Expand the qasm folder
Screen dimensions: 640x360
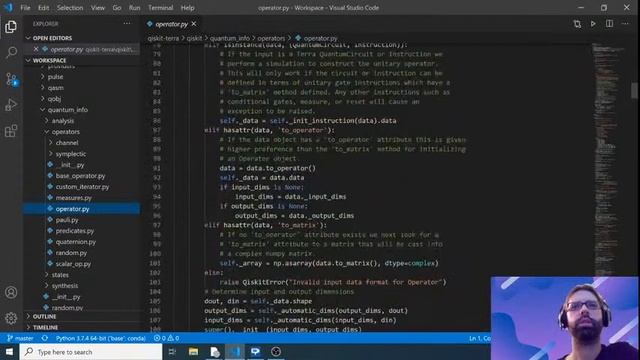tap(55, 88)
